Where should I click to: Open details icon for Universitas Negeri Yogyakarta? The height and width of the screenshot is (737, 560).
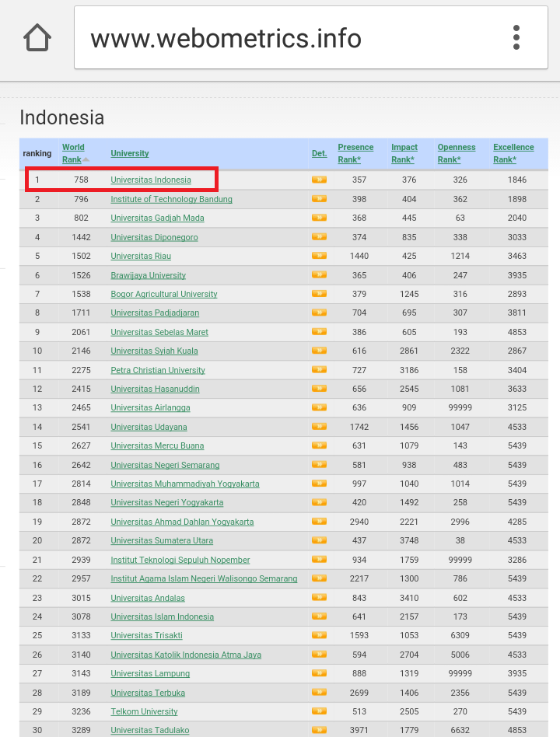coord(319,502)
